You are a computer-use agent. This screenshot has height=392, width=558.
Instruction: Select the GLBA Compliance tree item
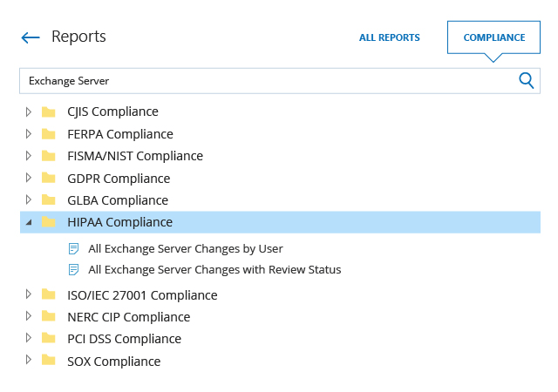tap(117, 200)
